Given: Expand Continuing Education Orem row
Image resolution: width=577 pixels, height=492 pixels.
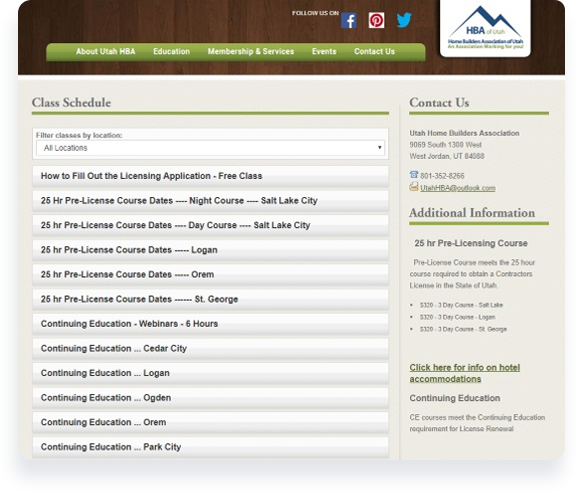Looking at the screenshot, I should point(210,422).
